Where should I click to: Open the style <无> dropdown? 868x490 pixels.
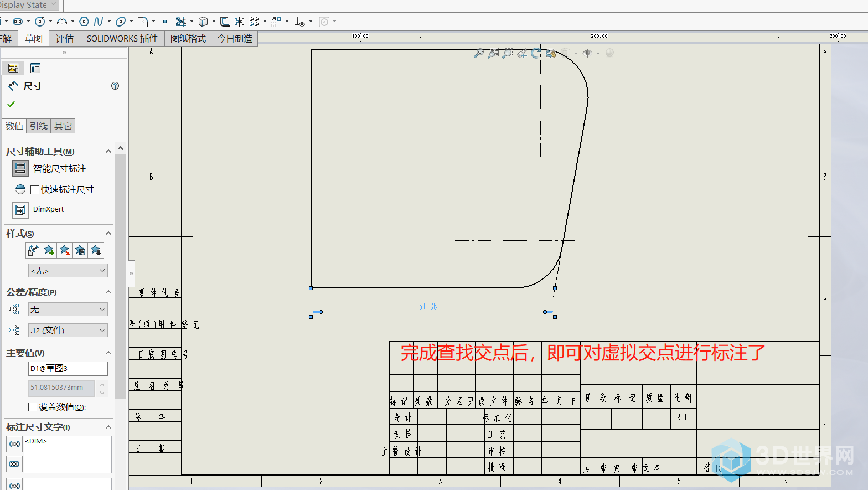68,270
